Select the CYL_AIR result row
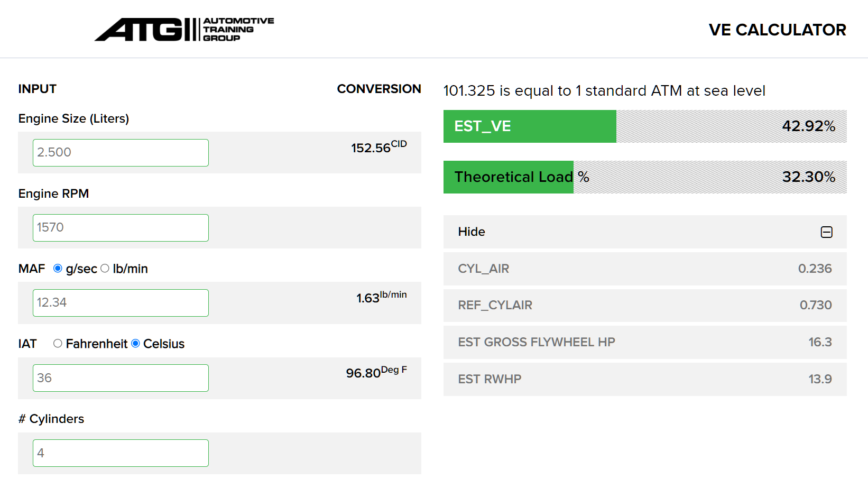 pos(644,269)
